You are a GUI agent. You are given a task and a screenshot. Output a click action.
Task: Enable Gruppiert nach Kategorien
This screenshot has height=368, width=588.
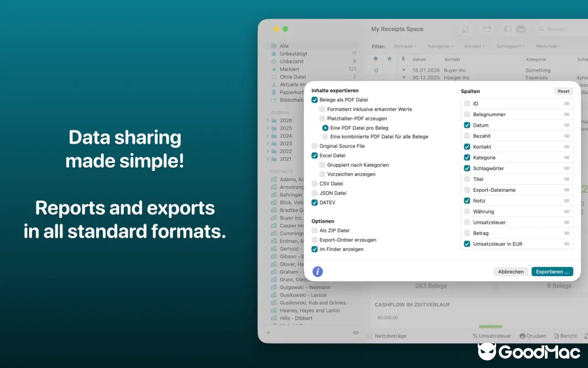[322, 165]
